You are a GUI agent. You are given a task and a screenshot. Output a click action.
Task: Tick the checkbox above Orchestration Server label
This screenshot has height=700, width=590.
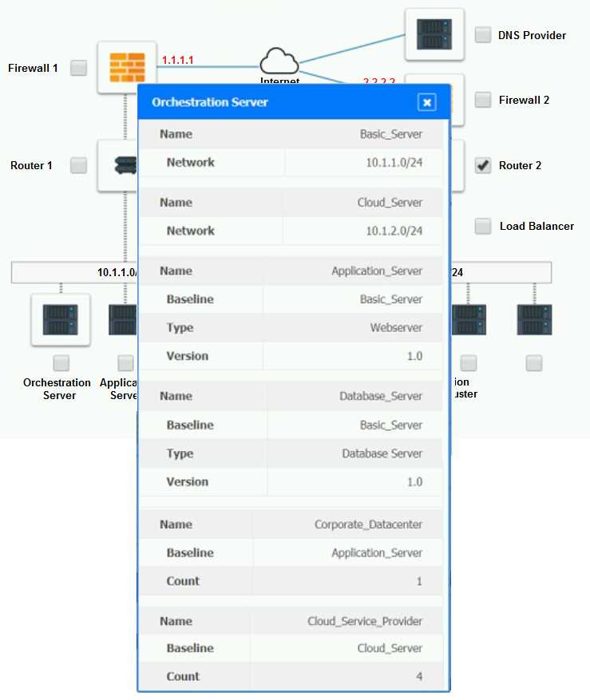point(61,363)
